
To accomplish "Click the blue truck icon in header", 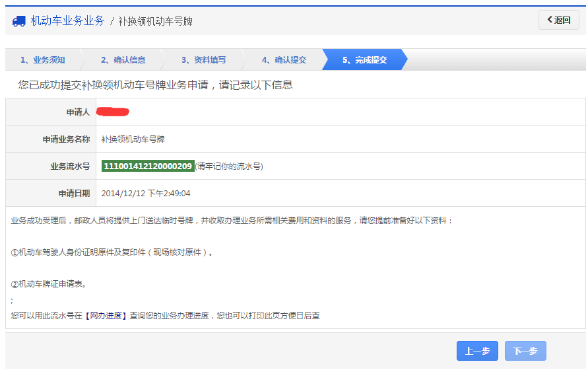I will click(19, 21).
